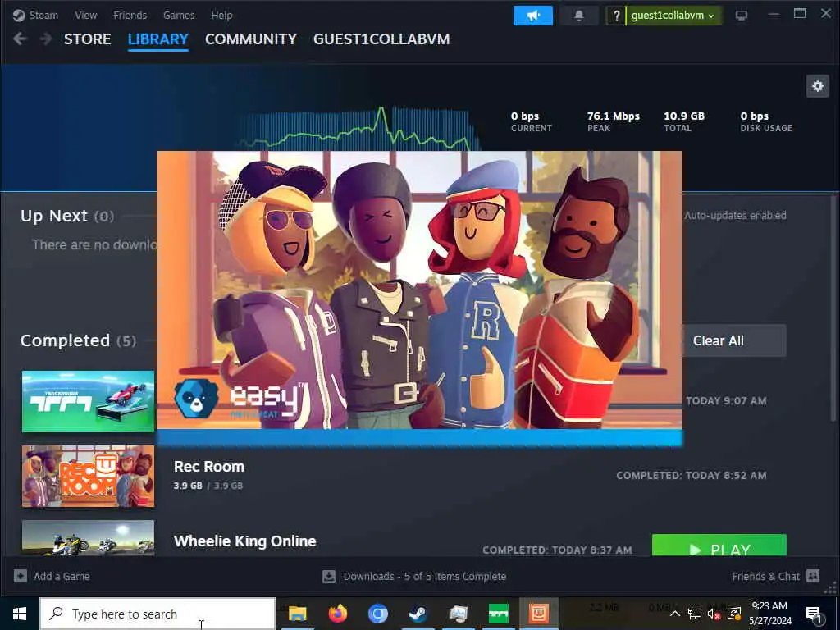Image resolution: width=840 pixels, height=630 pixels.
Task: Open File Explorer from the taskbar
Action: coord(297,614)
